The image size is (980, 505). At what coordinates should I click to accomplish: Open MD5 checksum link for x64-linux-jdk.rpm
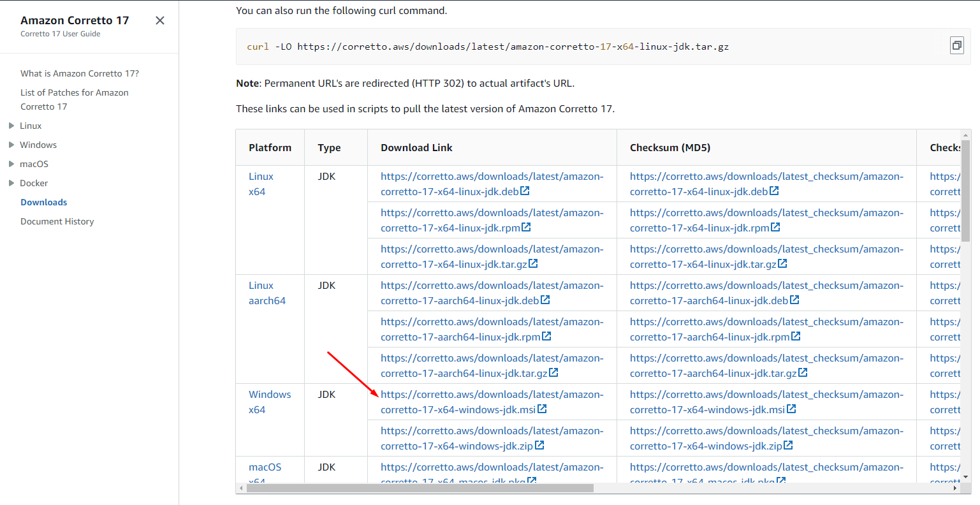point(767,220)
